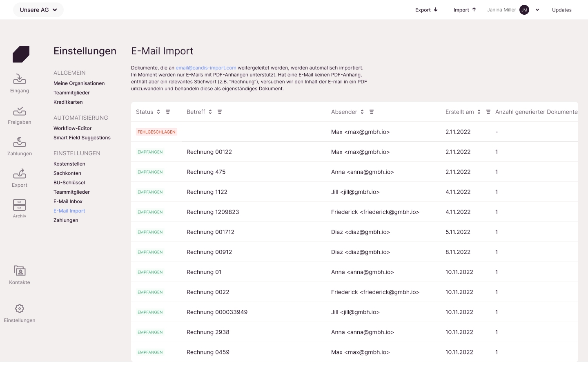The width and height of the screenshot is (588, 376).
Task: Open Zahlungen payments sidebar icon
Action: coord(20,142)
